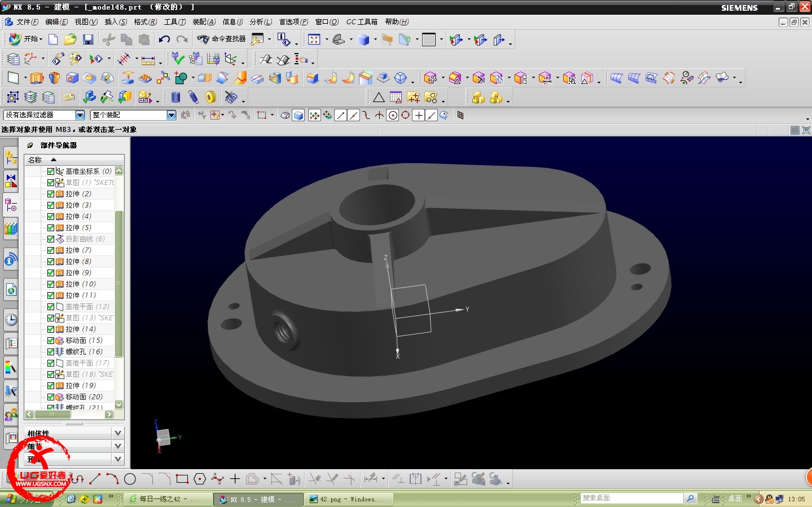Click the Cut scissors icon

[x=108, y=39]
